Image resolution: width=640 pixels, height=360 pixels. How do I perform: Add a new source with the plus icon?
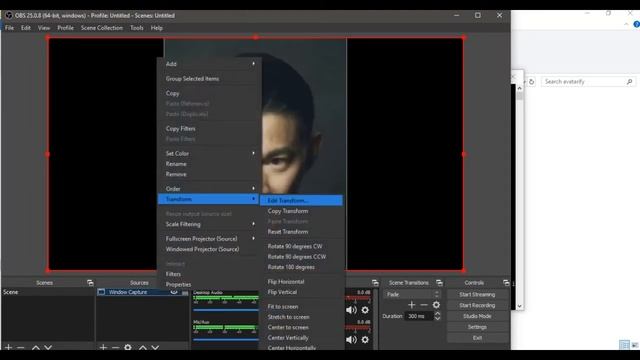click(x=103, y=347)
